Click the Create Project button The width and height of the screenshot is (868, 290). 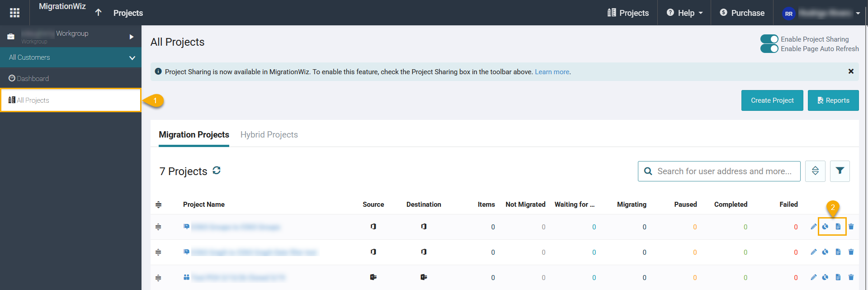(x=772, y=100)
